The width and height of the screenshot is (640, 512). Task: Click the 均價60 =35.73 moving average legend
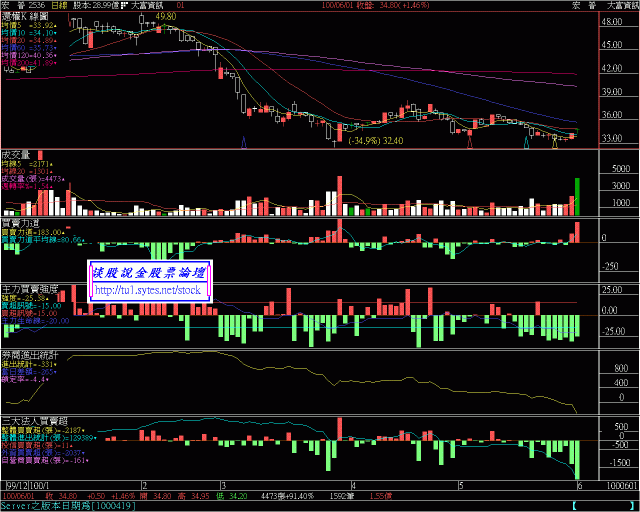tap(29, 48)
